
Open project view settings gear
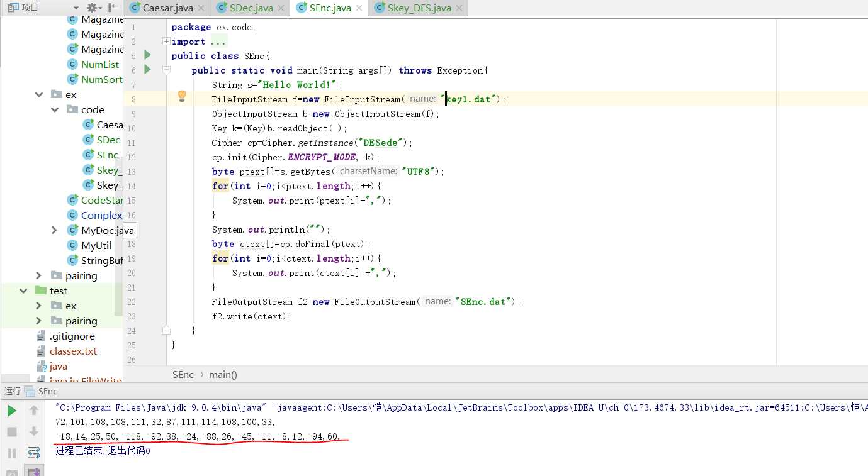pos(92,8)
